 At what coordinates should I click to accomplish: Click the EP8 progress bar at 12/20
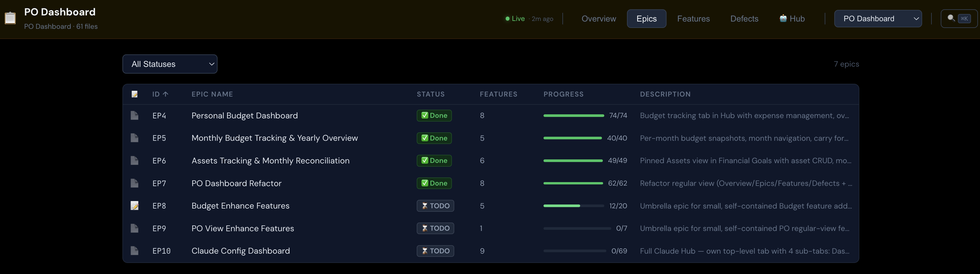click(574, 205)
